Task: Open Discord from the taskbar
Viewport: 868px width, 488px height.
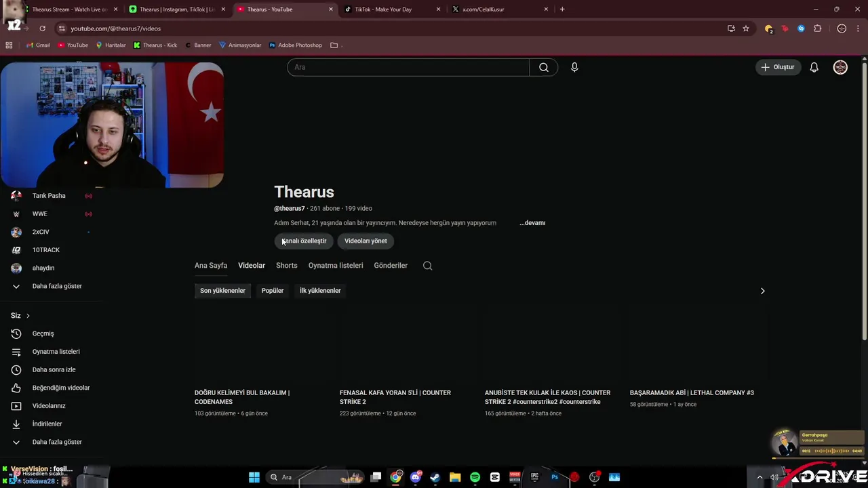Action: 415,477
